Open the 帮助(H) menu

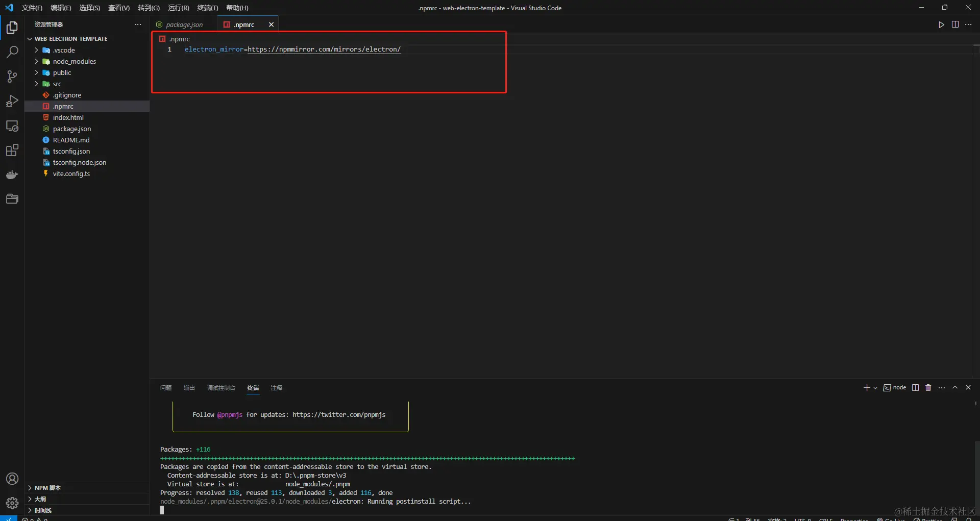point(237,8)
